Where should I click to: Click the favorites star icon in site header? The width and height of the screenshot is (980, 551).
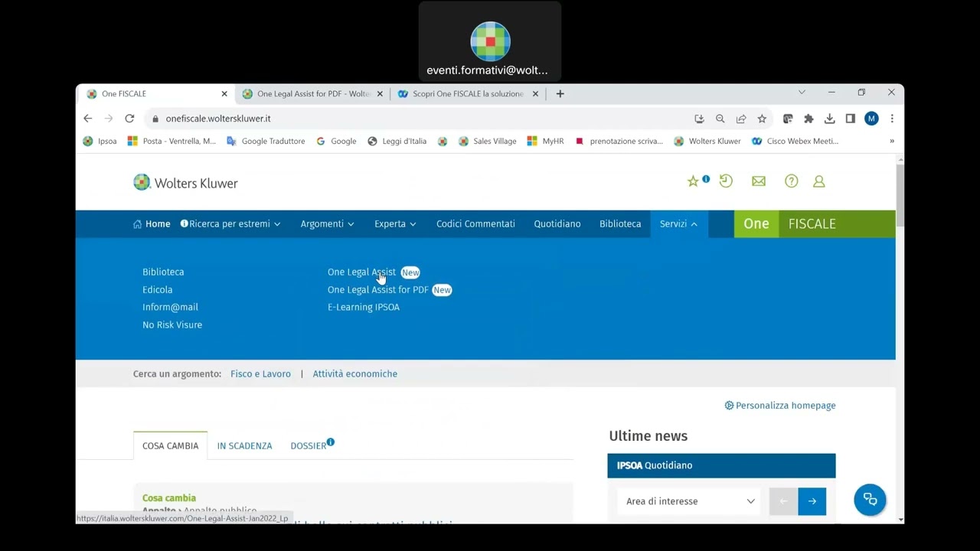[693, 181]
